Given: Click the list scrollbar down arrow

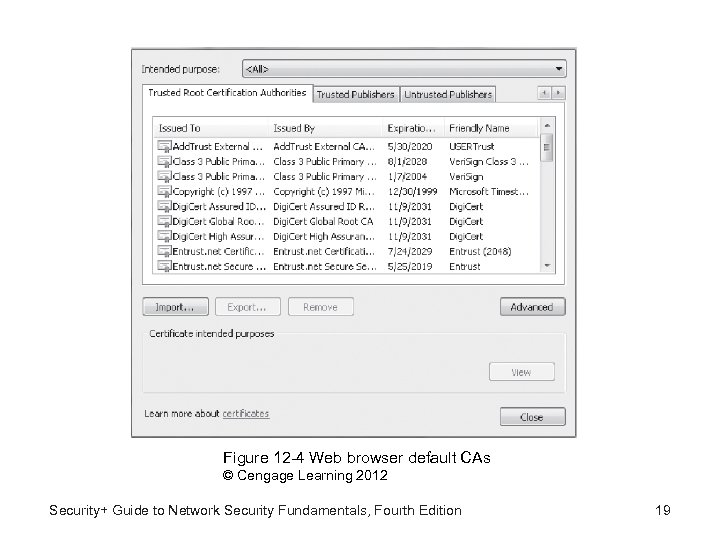Looking at the screenshot, I should (547, 266).
